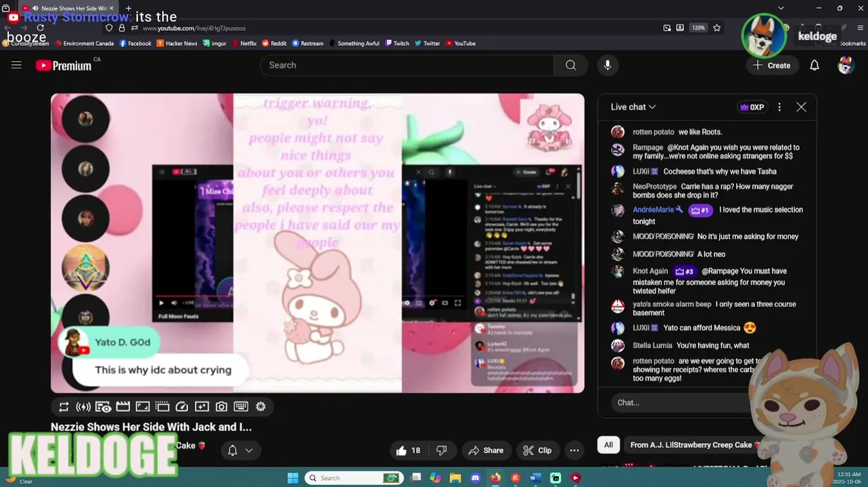This screenshot has width=868, height=487.
Task: Open the YouTube guide hamburger menu
Action: point(16,65)
